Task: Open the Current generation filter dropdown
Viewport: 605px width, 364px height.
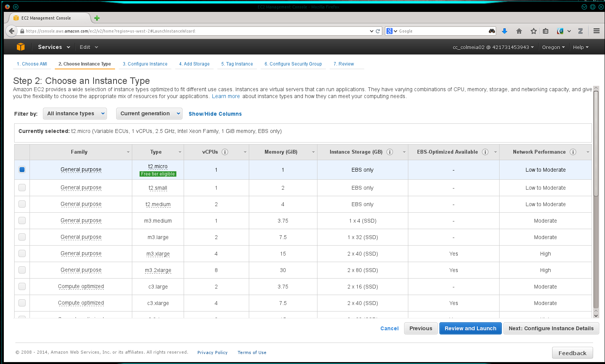Action: tap(149, 113)
